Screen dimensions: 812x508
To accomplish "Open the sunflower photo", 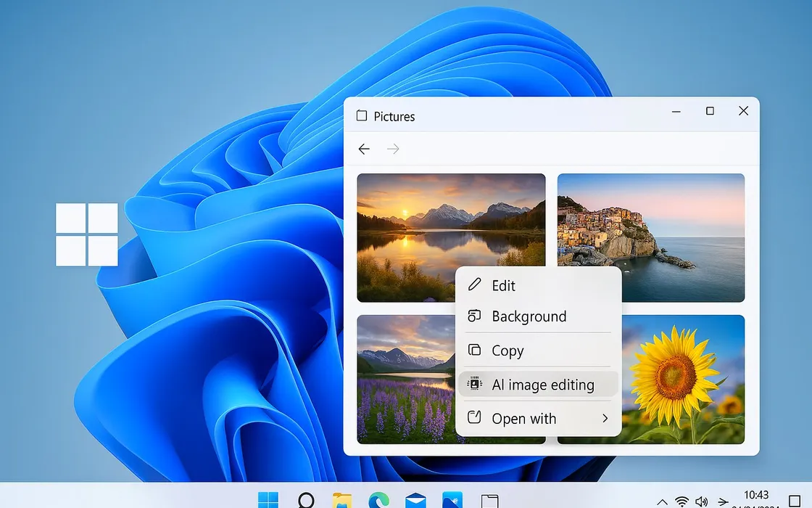I will point(682,380).
